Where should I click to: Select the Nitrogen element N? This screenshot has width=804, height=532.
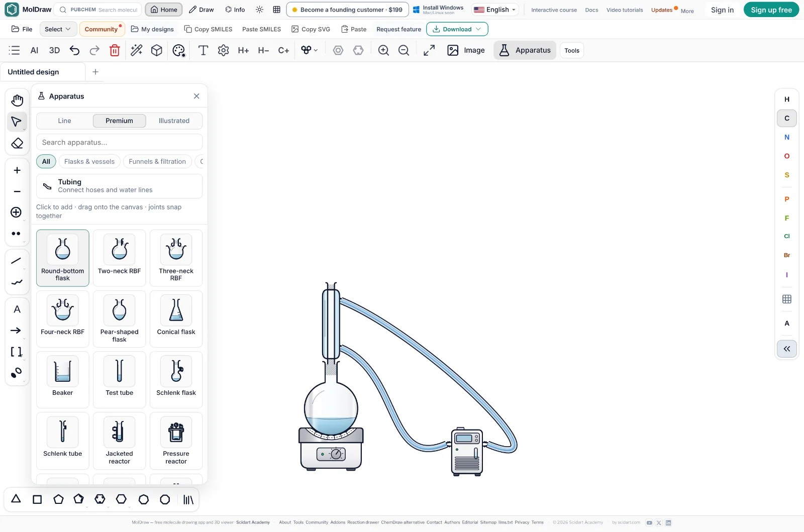(787, 137)
